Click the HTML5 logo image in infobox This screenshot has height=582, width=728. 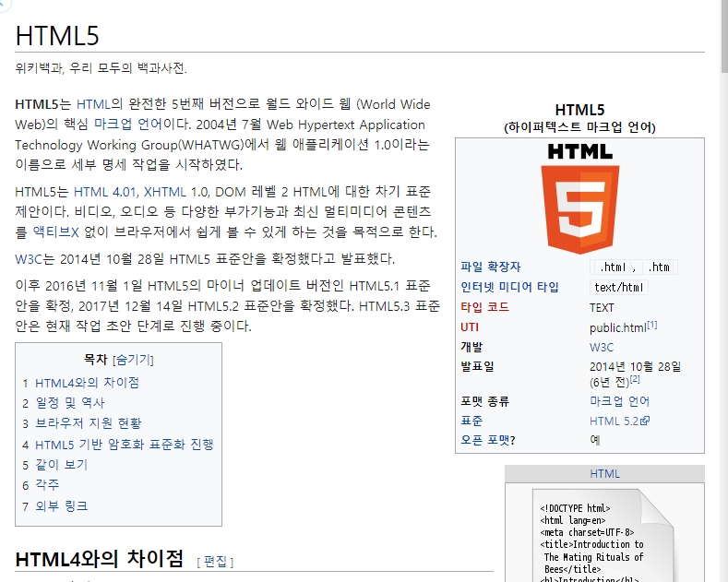click(579, 199)
